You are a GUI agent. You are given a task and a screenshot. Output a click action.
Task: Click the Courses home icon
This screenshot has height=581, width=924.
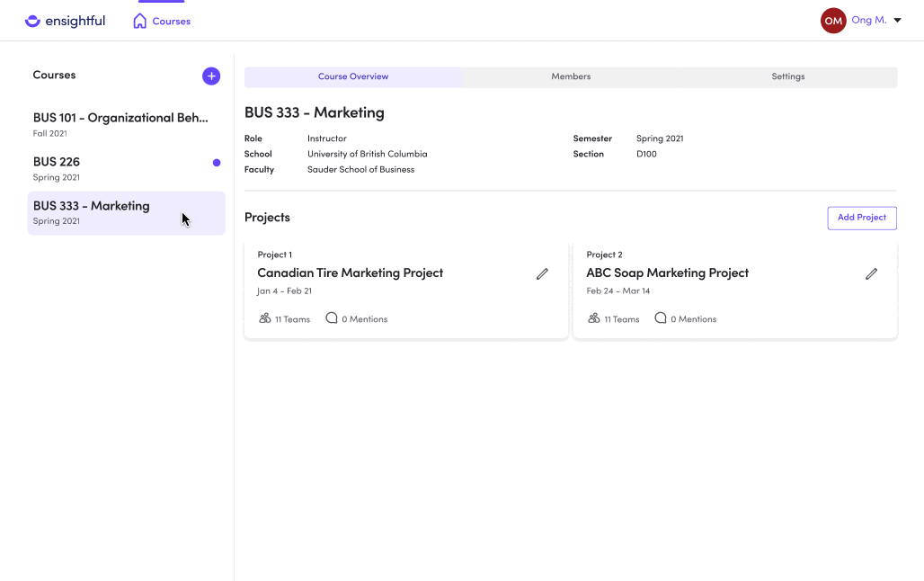139,22
